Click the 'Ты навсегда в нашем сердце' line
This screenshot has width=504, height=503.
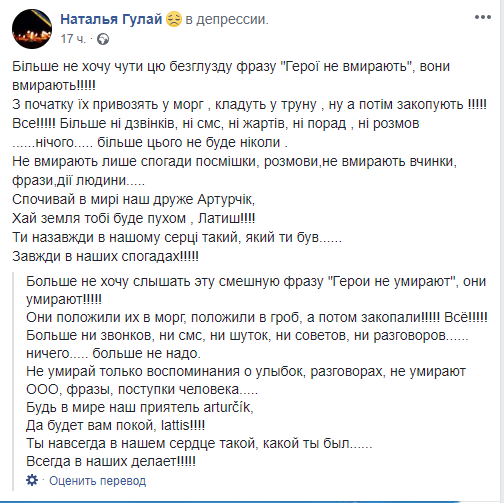(x=199, y=443)
